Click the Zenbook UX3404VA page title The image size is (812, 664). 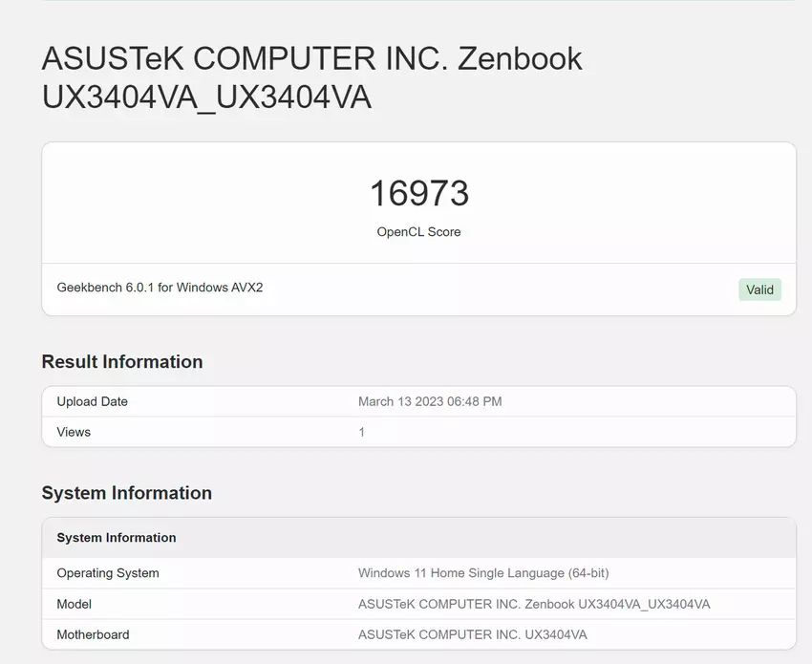click(x=312, y=77)
